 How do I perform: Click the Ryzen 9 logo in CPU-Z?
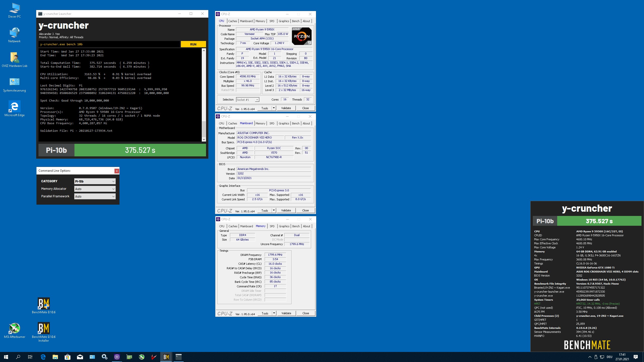click(302, 36)
